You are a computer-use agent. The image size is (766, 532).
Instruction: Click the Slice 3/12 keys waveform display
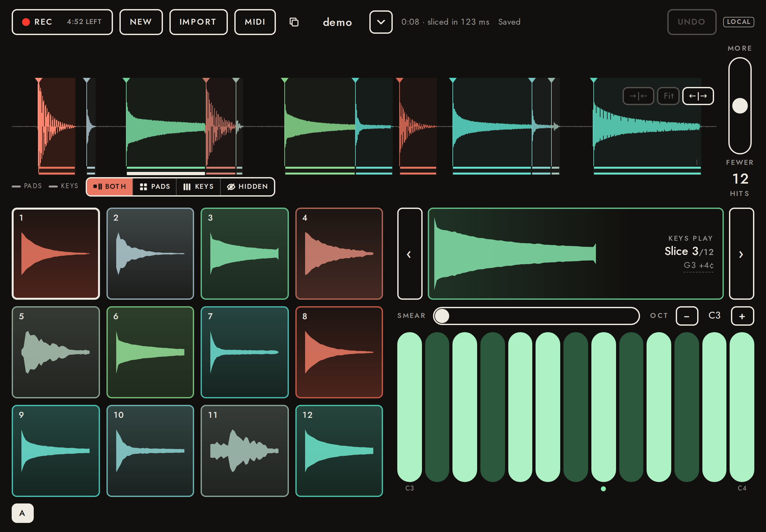click(575, 254)
